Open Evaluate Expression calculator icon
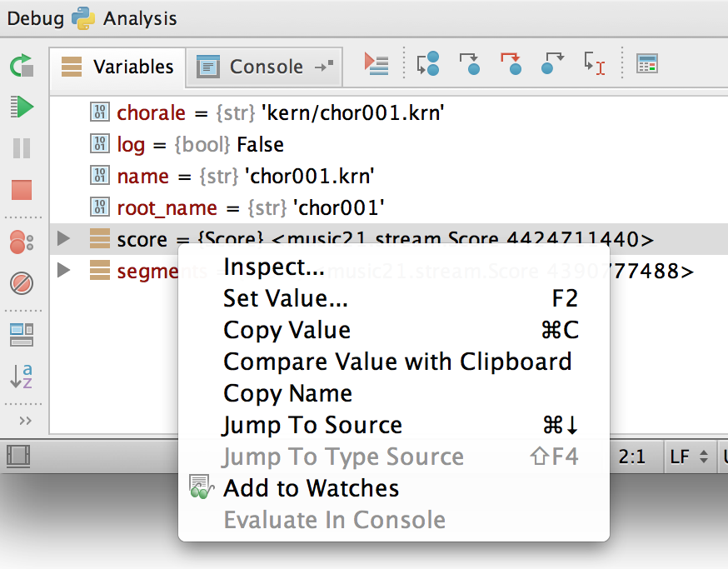Viewport: 728px width, 569px height. click(x=647, y=64)
